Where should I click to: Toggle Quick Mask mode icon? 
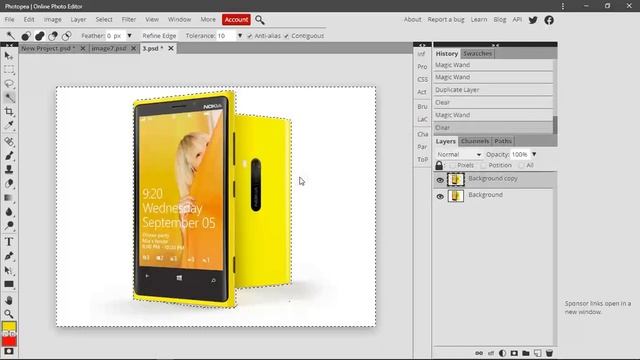tap(9, 351)
